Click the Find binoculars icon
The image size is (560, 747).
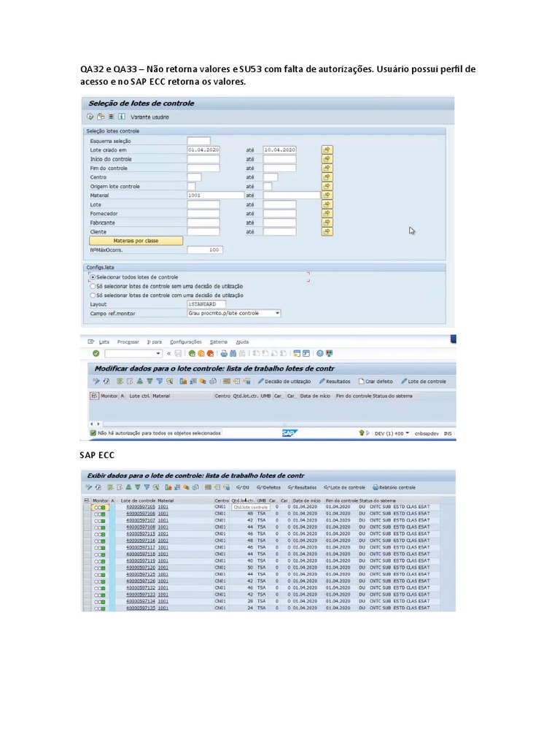(233, 354)
